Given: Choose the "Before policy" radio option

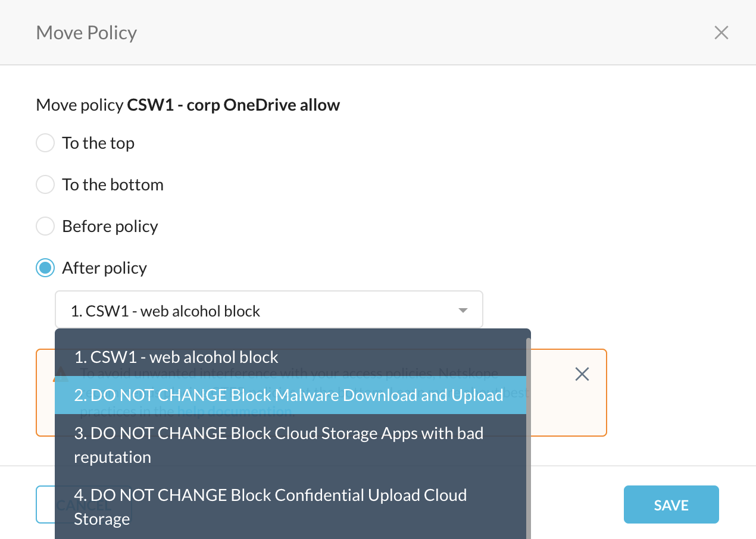Looking at the screenshot, I should pos(45,227).
